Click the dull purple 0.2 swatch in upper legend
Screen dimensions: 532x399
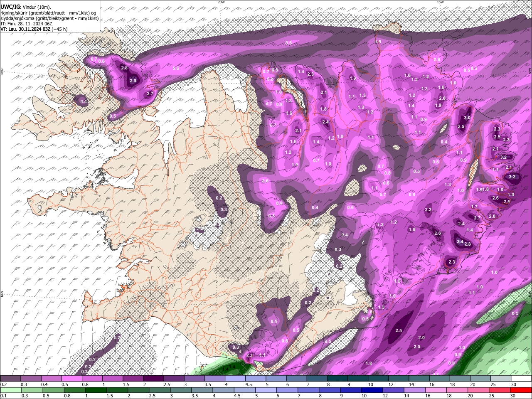coord(10,379)
